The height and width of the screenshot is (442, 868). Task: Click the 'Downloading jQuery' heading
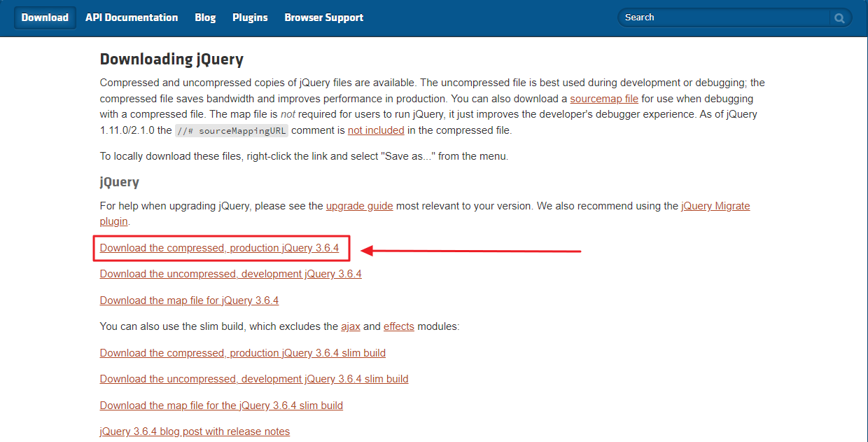tap(171, 60)
